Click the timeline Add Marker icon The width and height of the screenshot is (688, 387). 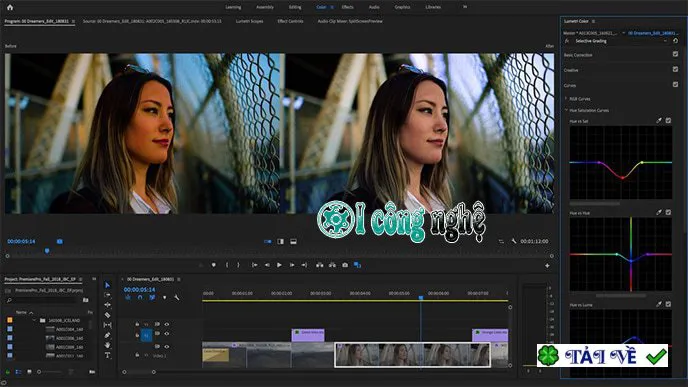pyautogui.click(x=165, y=297)
